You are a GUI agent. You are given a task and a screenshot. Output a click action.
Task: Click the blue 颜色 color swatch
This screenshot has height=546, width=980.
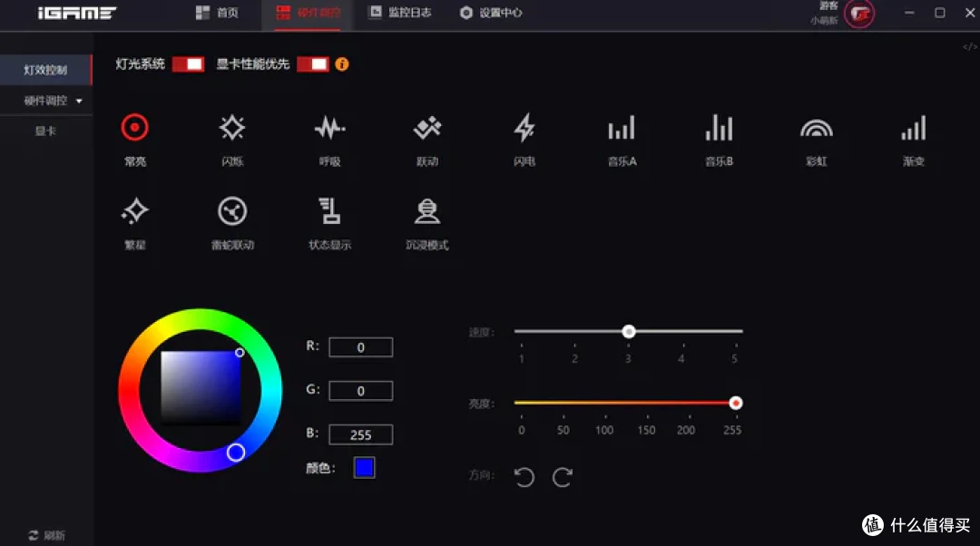(x=365, y=467)
